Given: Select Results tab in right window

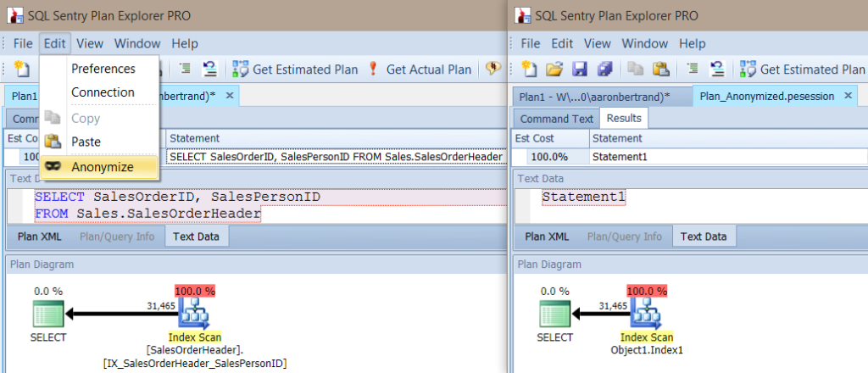Looking at the screenshot, I should click(x=624, y=118).
